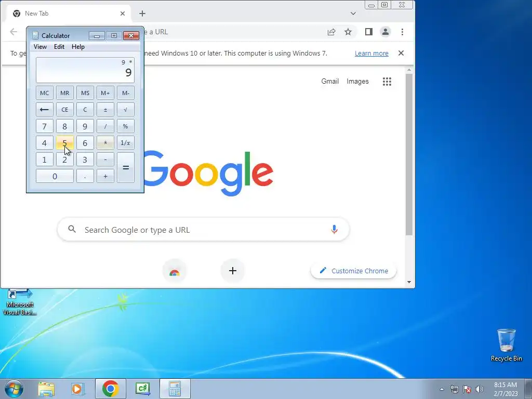
Task: Click the minus (-) key
Action: click(105, 159)
